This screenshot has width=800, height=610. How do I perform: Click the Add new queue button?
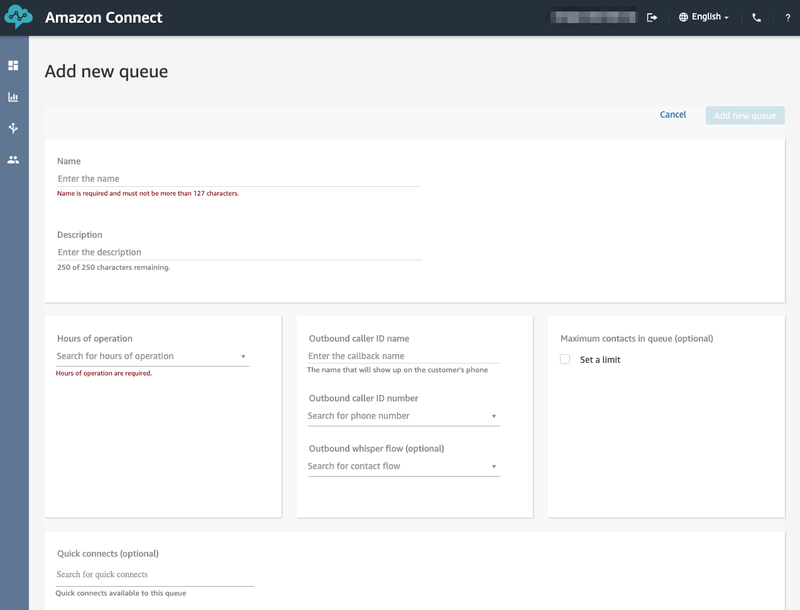click(x=745, y=115)
